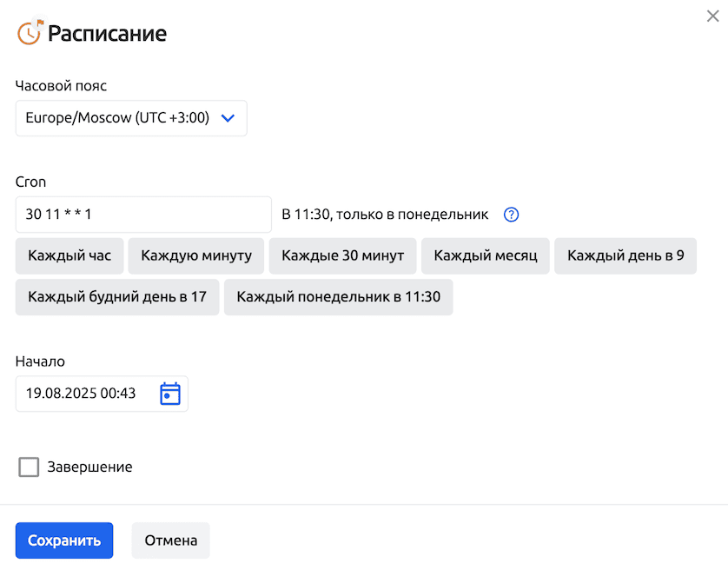Set the Каждый день в 9 preset
The height and width of the screenshot is (570, 728).
point(625,256)
